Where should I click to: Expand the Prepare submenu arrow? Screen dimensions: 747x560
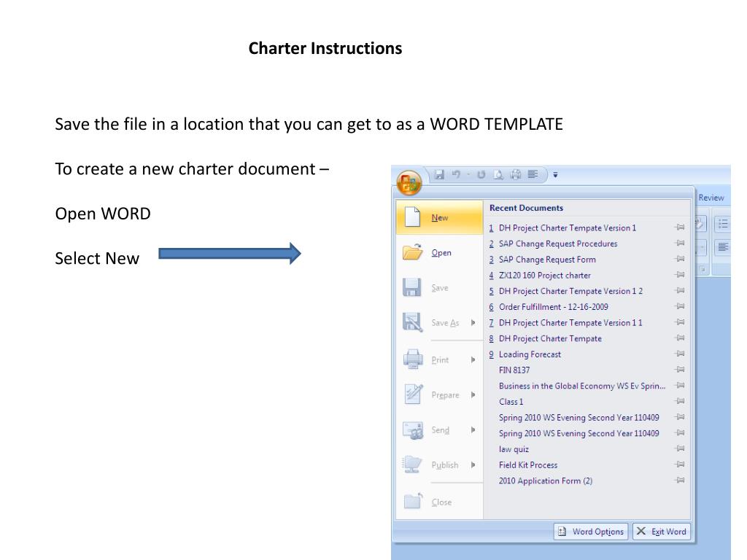pos(473,394)
